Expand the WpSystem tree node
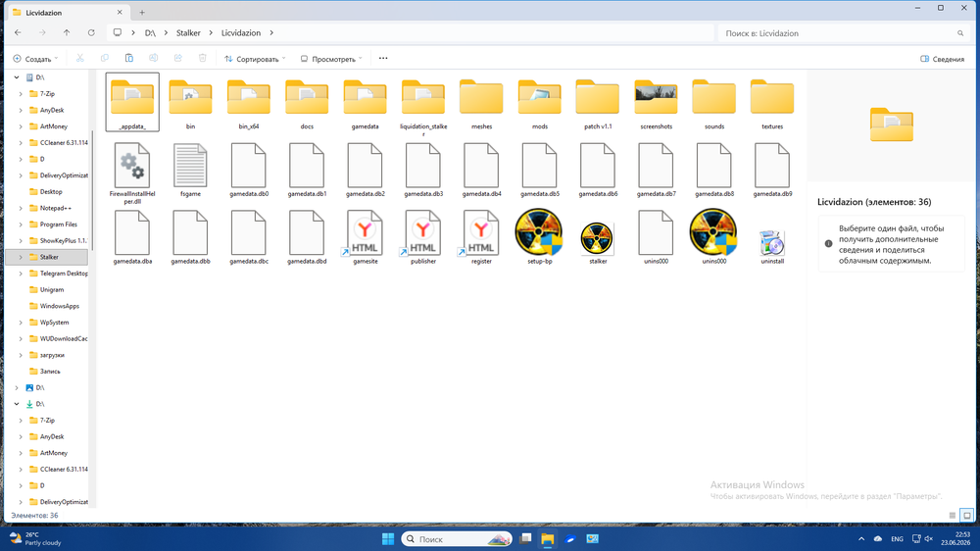 pos(21,323)
